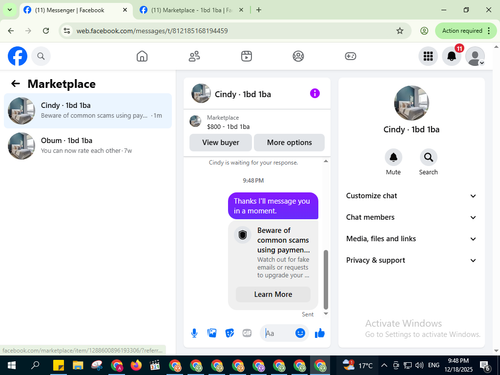The height and width of the screenshot is (375, 500).
Task: Open conversation info purple icon
Action: point(315,93)
